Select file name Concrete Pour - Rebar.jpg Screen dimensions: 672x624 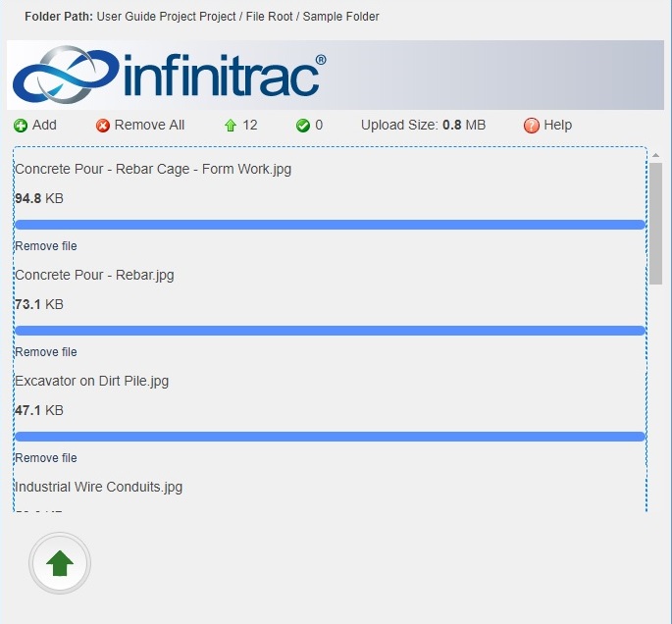click(94, 275)
